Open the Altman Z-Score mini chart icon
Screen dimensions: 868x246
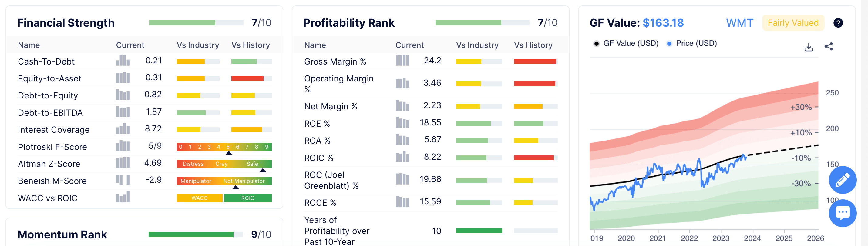pyautogui.click(x=123, y=163)
